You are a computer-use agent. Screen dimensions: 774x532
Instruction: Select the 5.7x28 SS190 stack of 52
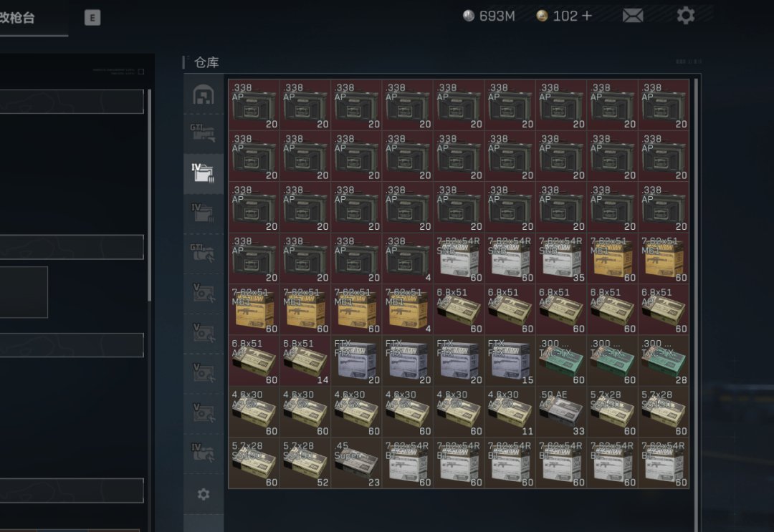305,463
